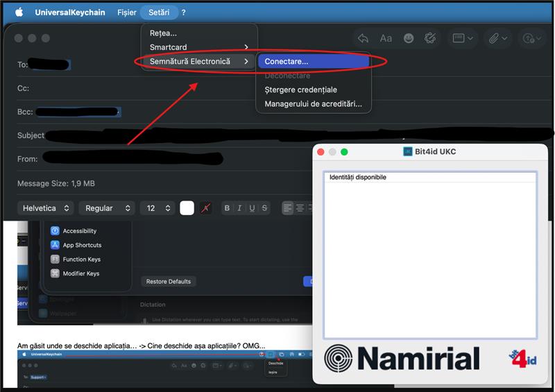Image resolution: width=555 pixels, height=392 pixels.
Task: Open the header fields dropdown
Action: pos(463,38)
